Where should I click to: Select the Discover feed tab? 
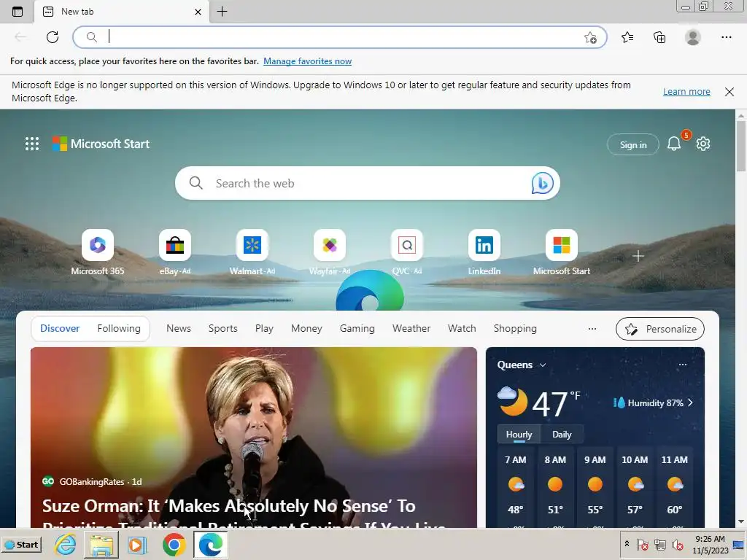pos(60,329)
